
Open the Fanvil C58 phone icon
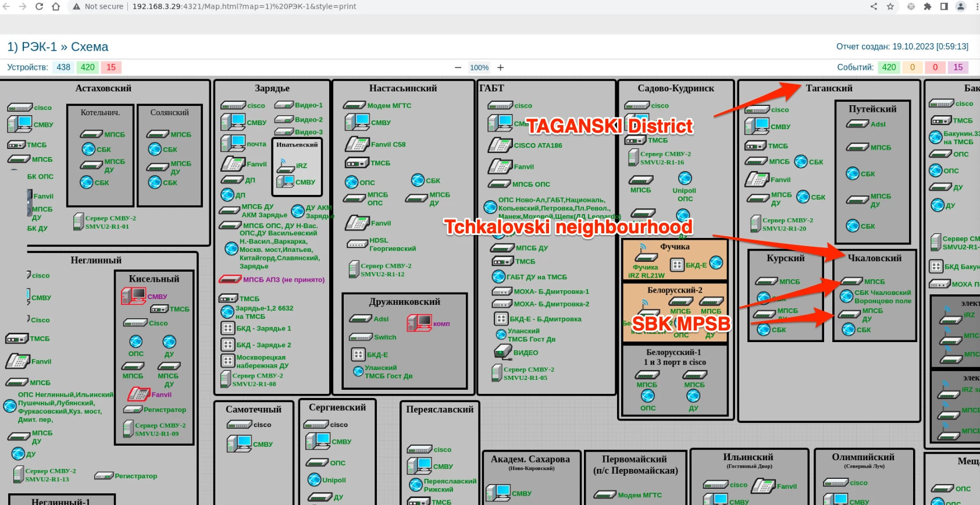click(x=357, y=144)
